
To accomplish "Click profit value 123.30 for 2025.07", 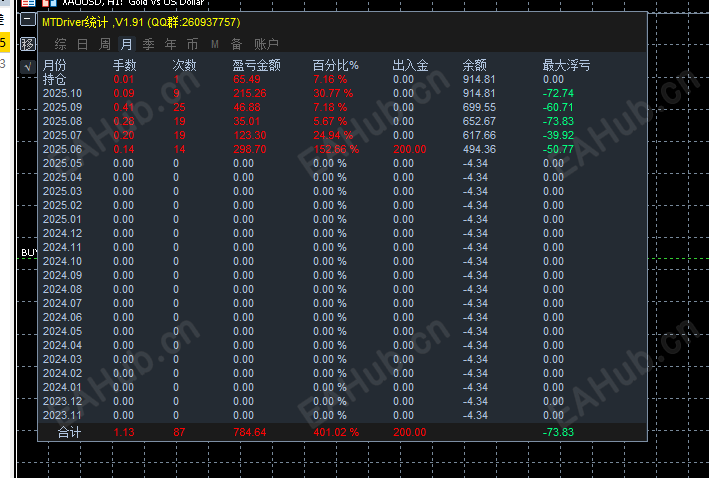I will click(250, 136).
